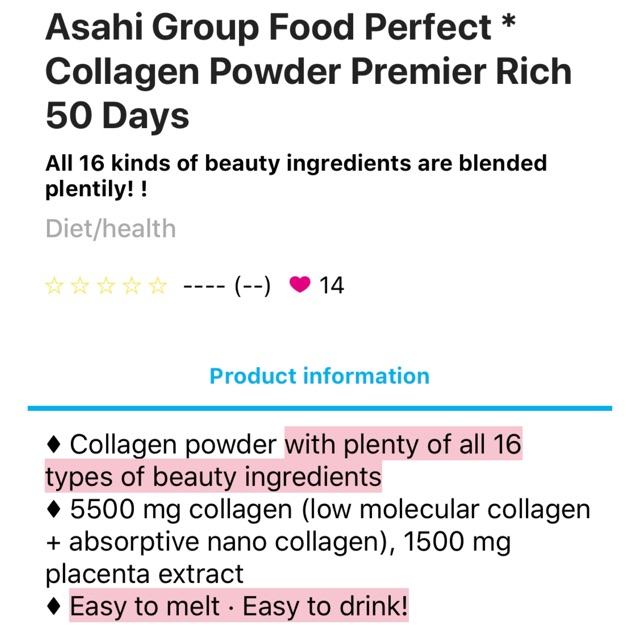The image size is (640, 639).
Task: Click the review count in parentheses
Action: pyautogui.click(x=252, y=286)
